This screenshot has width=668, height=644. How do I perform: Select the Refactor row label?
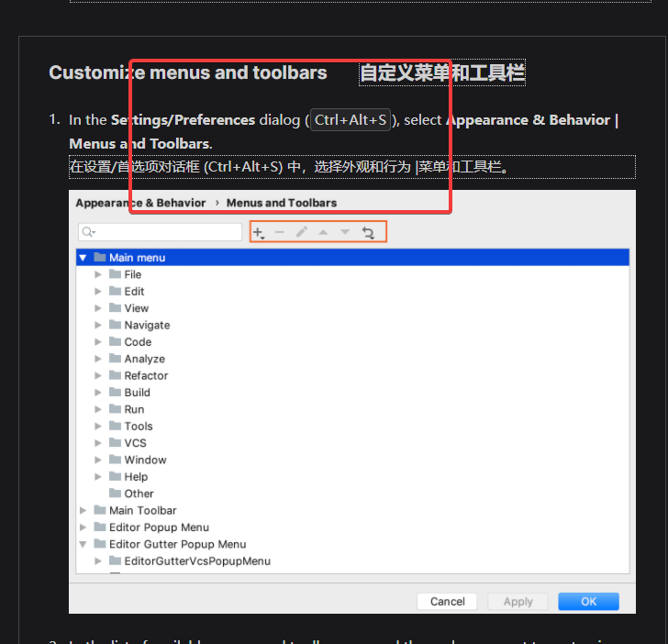pyautogui.click(x=146, y=376)
